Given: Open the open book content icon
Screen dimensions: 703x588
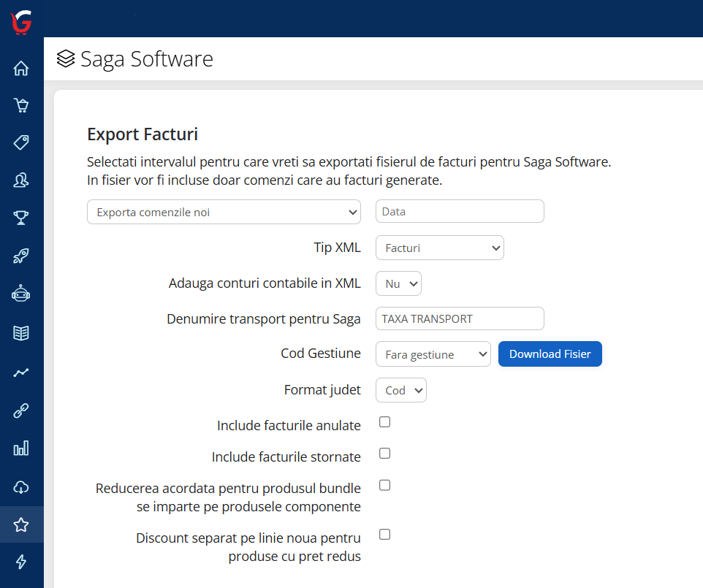Looking at the screenshot, I should click(21, 333).
